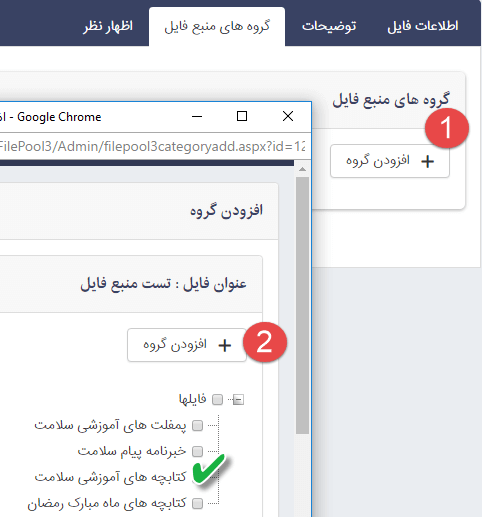Check the پمفلت های آموزشی سلامت checkbox
This screenshot has width=482, height=517.
pyautogui.click(x=198, y=425)
